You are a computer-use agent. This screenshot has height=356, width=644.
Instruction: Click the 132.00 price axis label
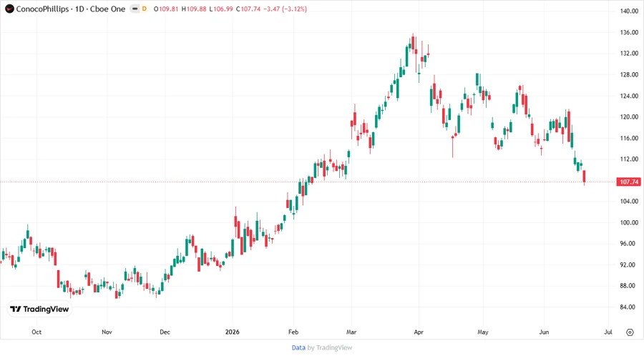click(x=629, y=54)
